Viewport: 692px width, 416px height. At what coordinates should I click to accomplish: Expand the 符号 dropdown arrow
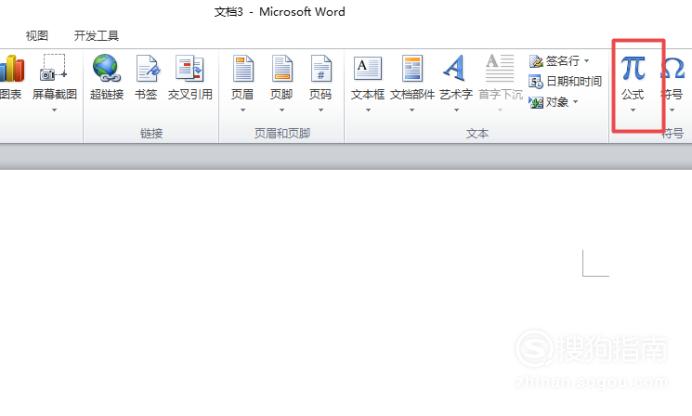click(672, 110)
